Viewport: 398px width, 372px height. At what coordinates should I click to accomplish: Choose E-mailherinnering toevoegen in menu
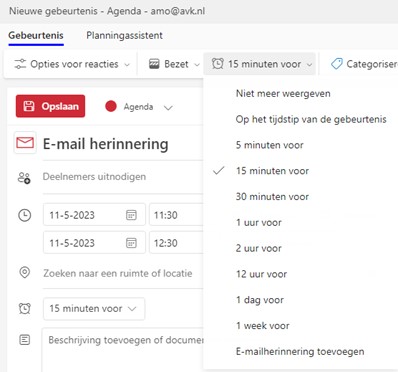(x=300, y=352)
